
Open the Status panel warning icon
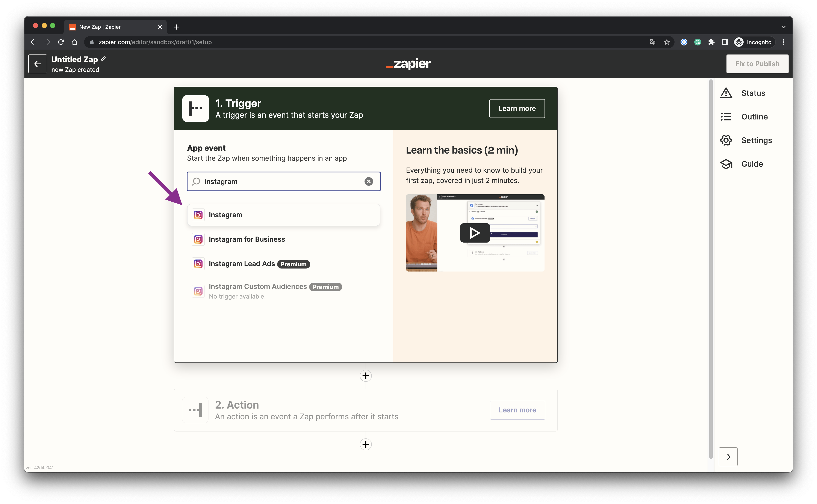(x=726, y=93)
